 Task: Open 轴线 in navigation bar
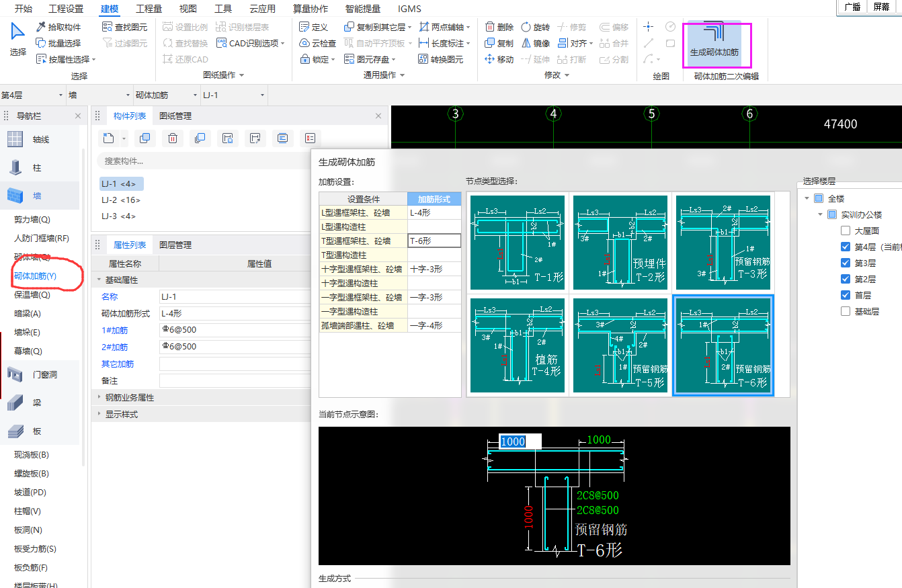[40, 139]
